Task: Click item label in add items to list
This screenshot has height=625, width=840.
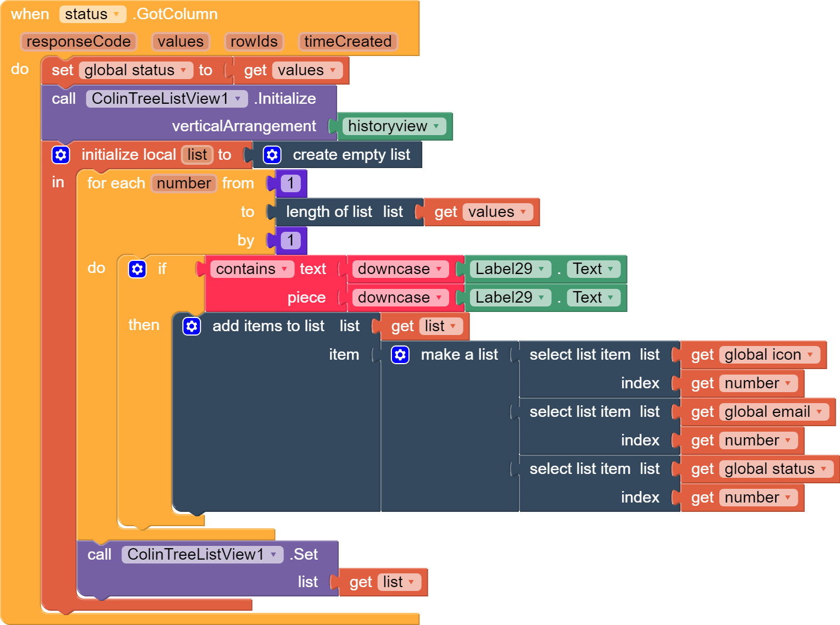Action: click(344, 355)
